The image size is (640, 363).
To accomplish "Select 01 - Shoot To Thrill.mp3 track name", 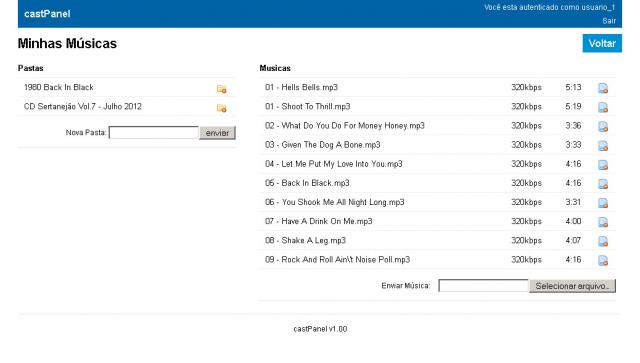I will click(308, 107).
